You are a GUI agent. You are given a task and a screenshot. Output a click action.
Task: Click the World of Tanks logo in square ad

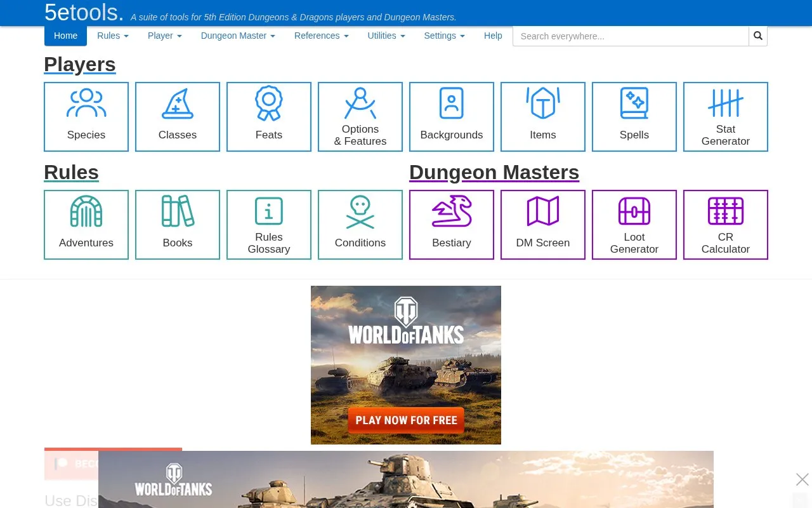click(x=406, y=321)
